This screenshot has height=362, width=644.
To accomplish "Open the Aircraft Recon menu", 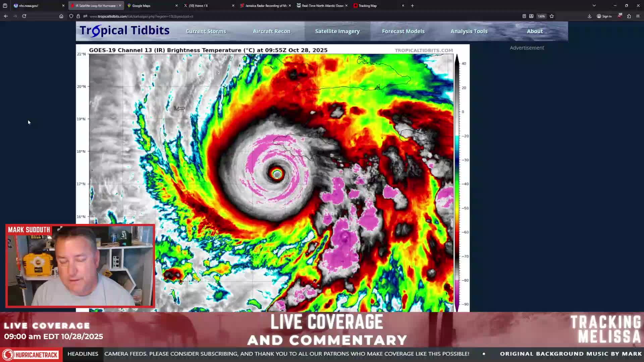I will (271, 31).
